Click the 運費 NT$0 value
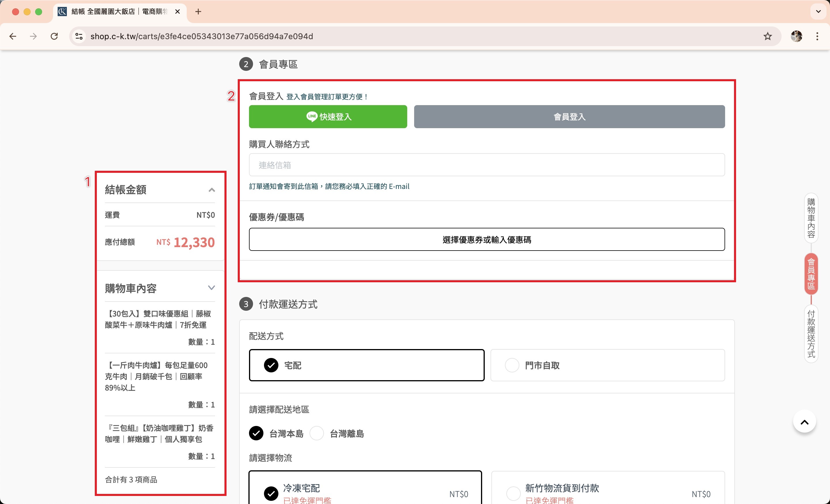This screenshot has height=504, width=830. 205,215
